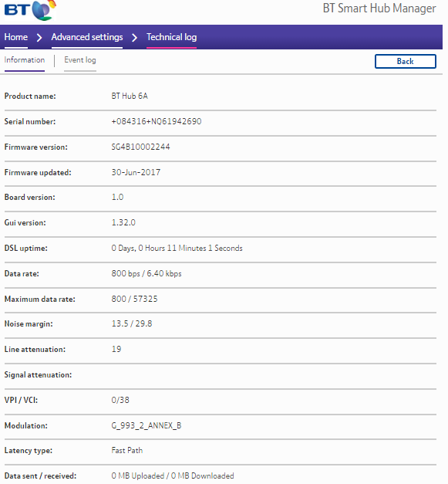Screen dimensions: 448x484
Task: Click the firmware updated date 30-Jun-2017
Action: 136,172
